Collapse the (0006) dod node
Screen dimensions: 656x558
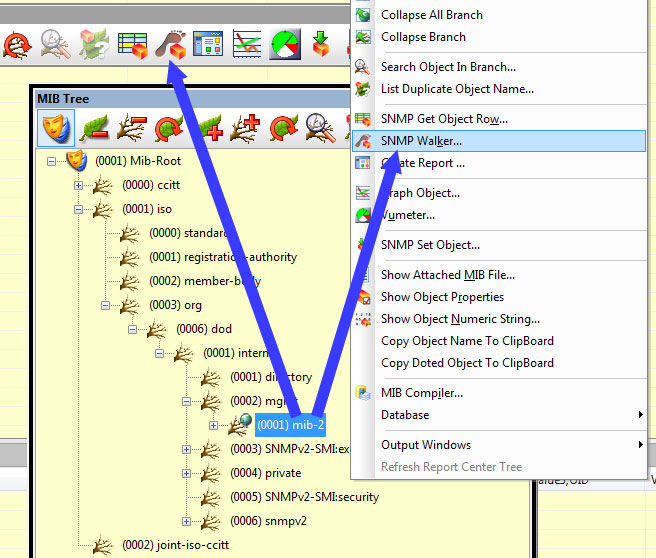tap(132, 329)
